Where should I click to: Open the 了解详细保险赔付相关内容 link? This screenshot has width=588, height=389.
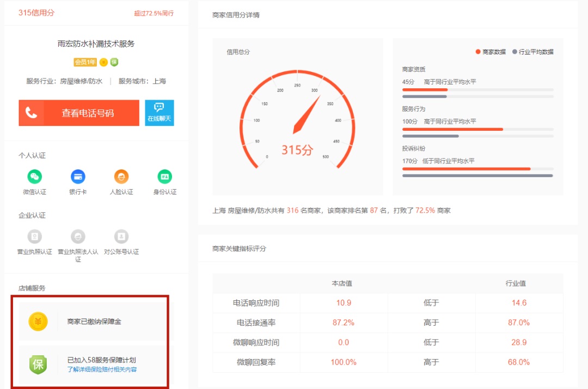[x=102, y=369]
